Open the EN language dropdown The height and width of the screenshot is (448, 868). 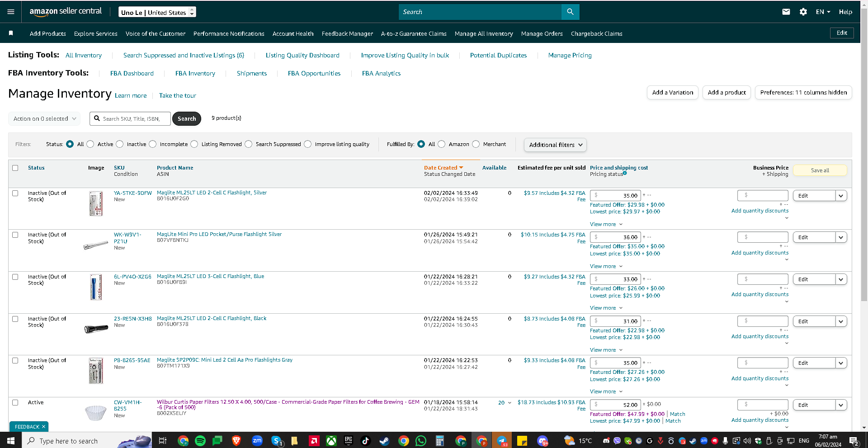823,12
